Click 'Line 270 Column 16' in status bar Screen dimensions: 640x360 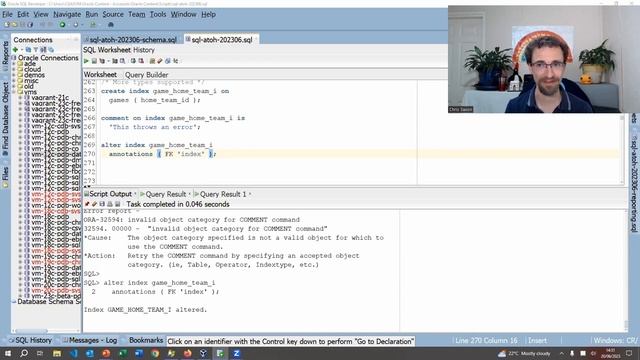click(486, 340)
